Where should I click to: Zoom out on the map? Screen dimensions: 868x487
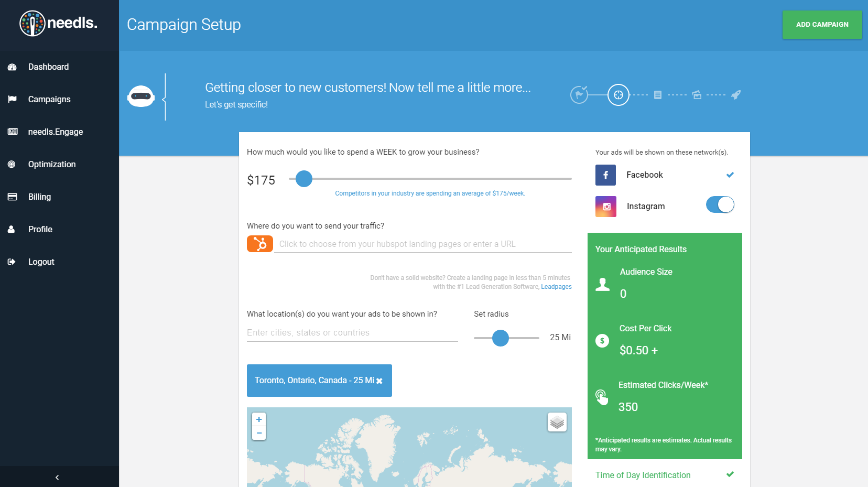[x=259, y=433]
